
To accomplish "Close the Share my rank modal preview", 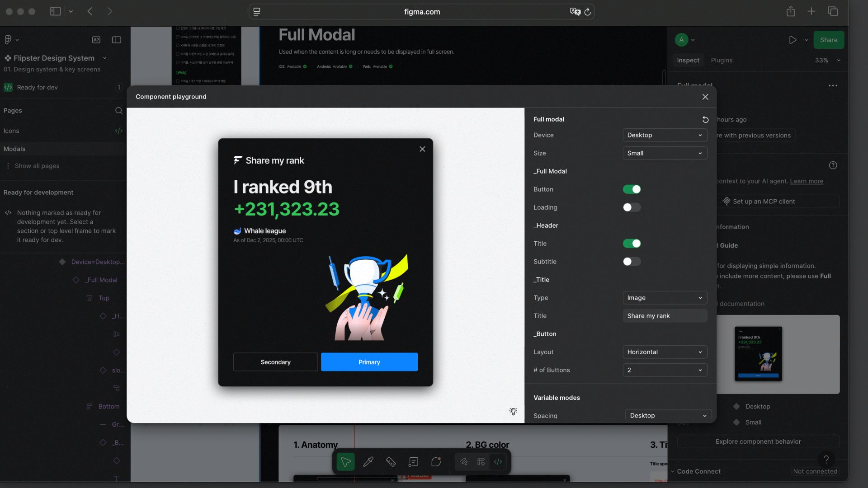I will tap(422, 149).
